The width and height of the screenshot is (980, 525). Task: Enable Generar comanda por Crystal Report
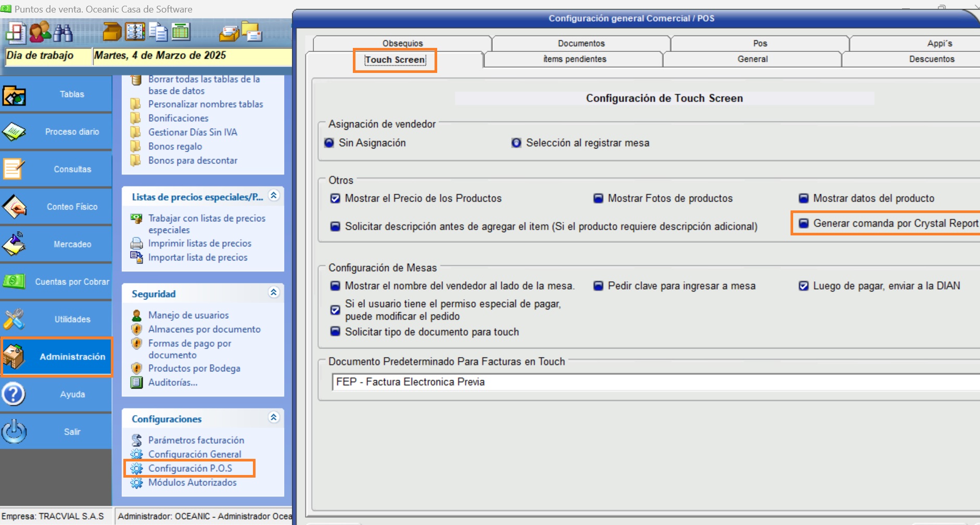point(804,223)
